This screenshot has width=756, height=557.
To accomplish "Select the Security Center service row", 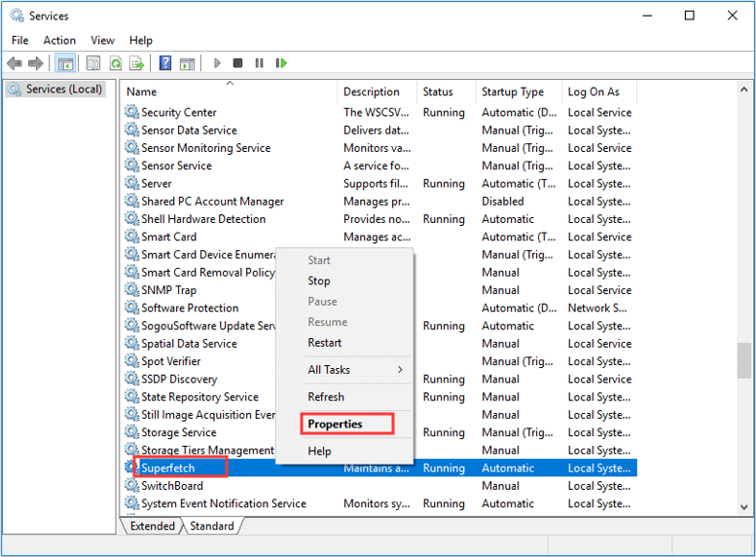I will tap(179, 112).
